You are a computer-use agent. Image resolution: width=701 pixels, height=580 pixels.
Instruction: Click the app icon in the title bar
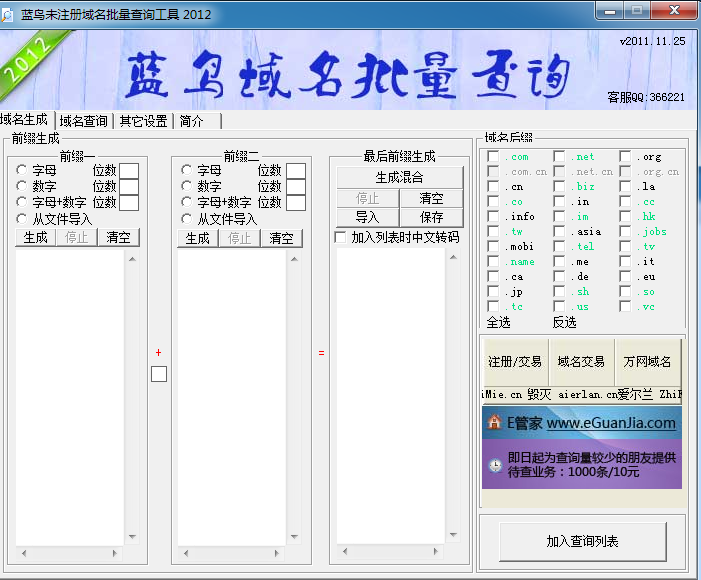pyautogui.click(x=9, y=10)
